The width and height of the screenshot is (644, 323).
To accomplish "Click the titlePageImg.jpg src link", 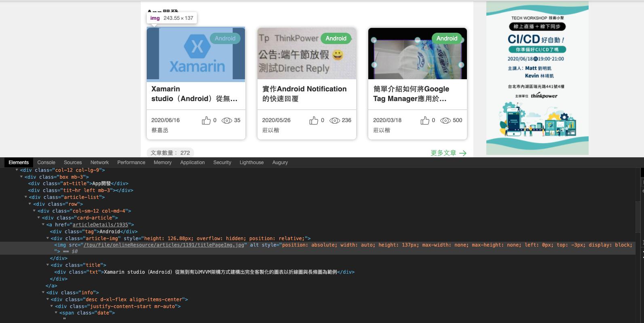I will click(163, 245).
